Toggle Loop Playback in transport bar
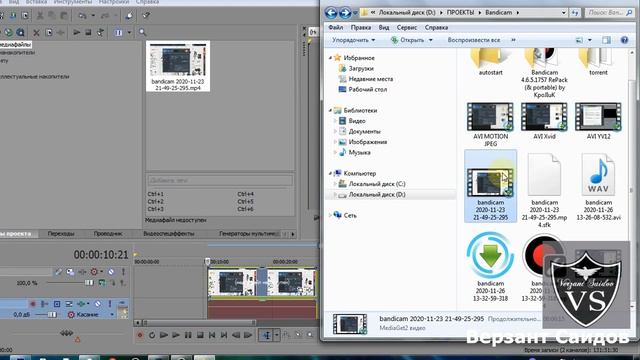The height and width of the screenshot is (360, 640). pos(152,335)
